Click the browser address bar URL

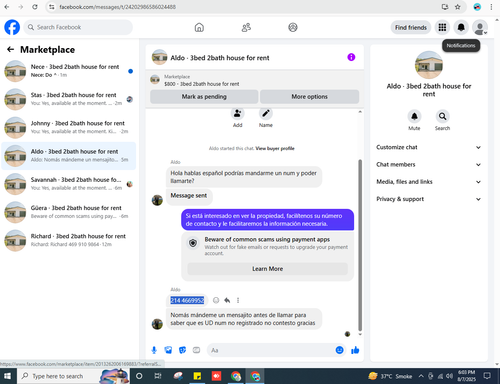(117, 7)
